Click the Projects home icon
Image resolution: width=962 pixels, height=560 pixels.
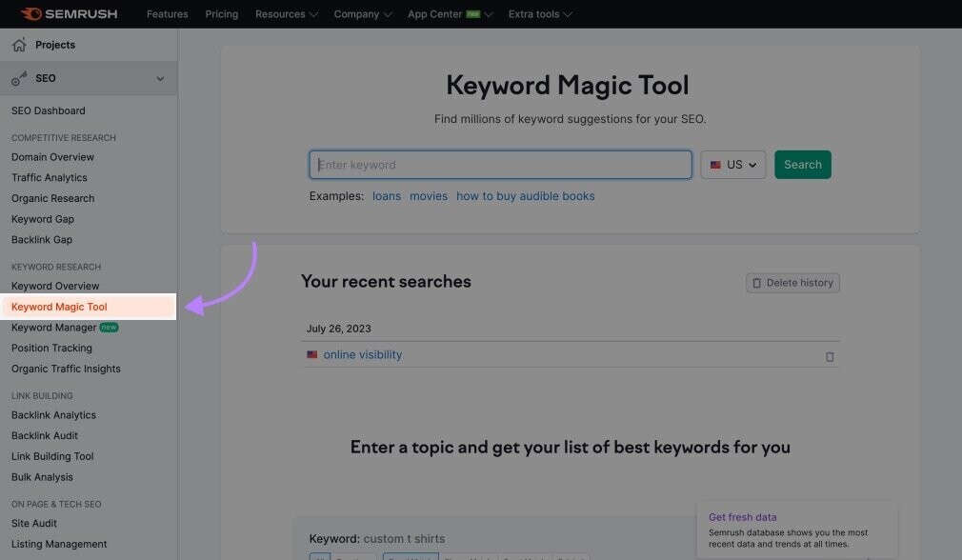[18, 44]
